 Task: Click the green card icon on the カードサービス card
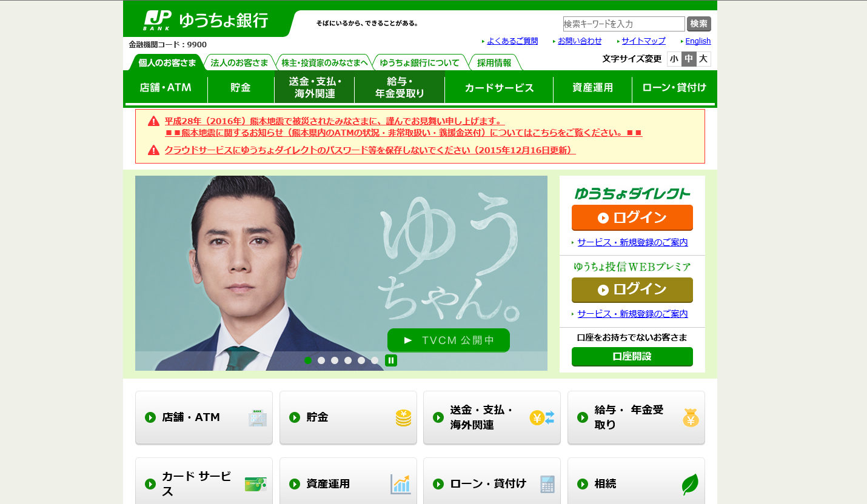(x=255, y=484)
